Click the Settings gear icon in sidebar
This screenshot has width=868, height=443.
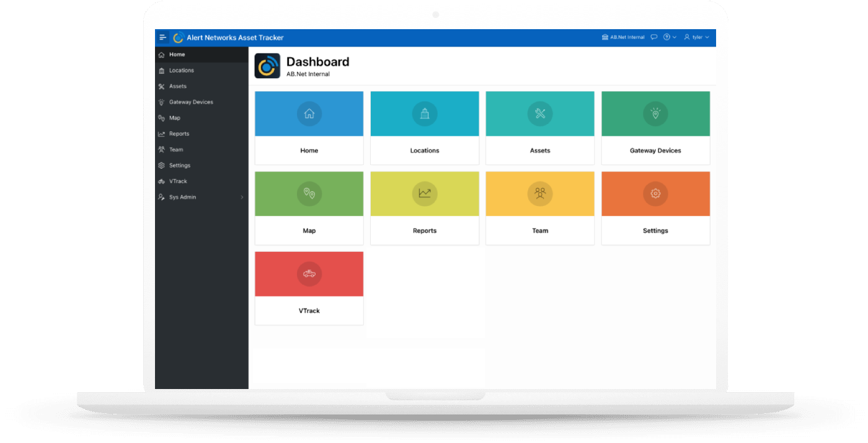161,166
